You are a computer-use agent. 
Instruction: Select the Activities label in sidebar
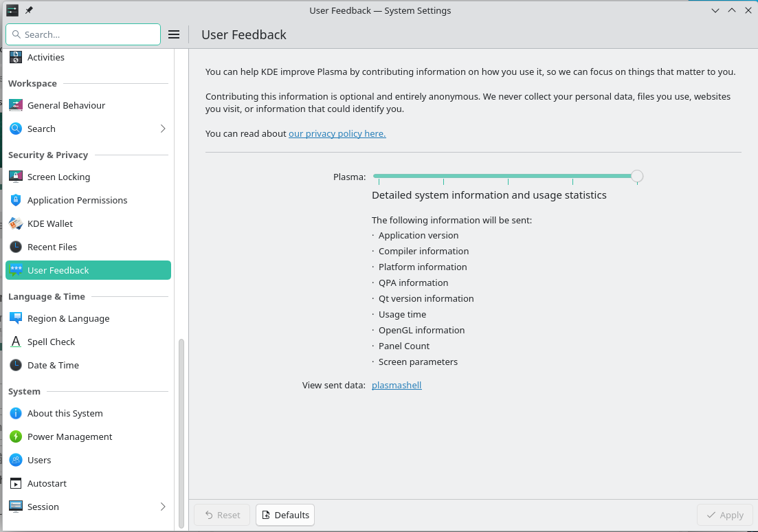(x=46, y=57)
